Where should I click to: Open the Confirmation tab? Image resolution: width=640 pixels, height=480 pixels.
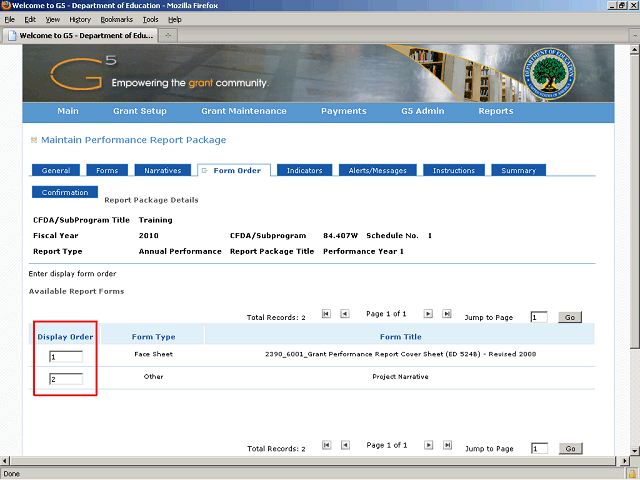pos(65,192)
